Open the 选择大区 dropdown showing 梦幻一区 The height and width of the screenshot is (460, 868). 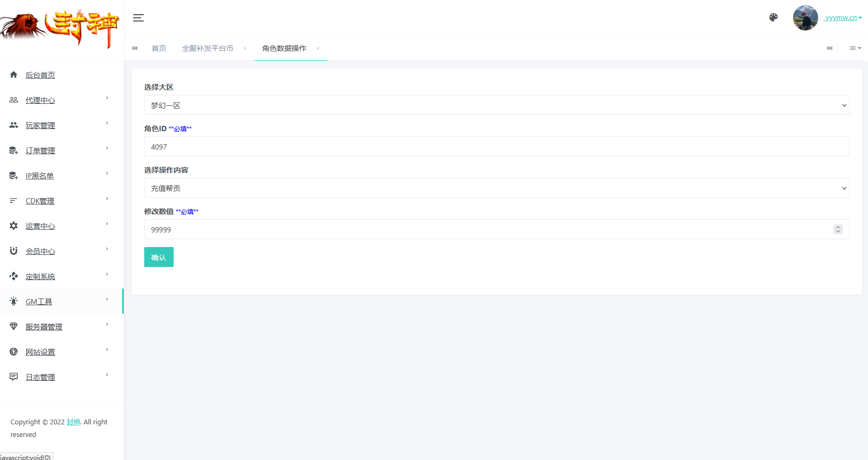[x=496, y=105]
